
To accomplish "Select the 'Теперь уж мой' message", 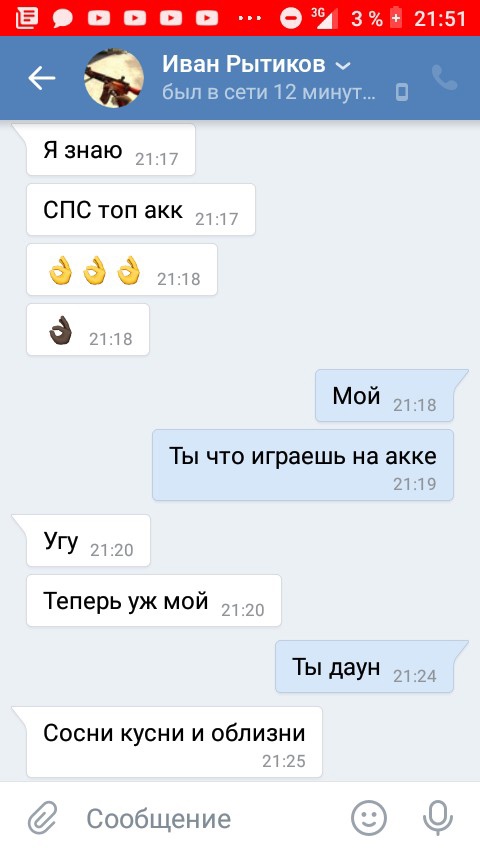I will 154,600.
